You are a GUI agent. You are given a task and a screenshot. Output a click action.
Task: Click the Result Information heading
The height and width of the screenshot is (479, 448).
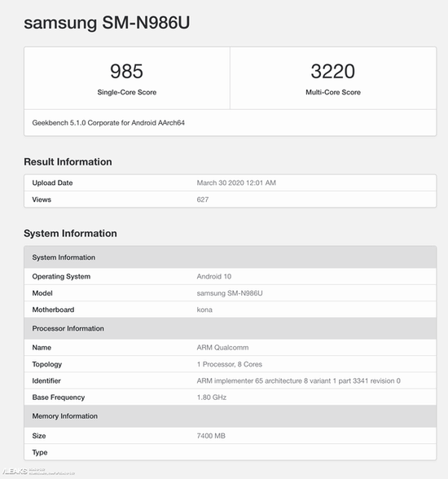[x=68, y=161]
